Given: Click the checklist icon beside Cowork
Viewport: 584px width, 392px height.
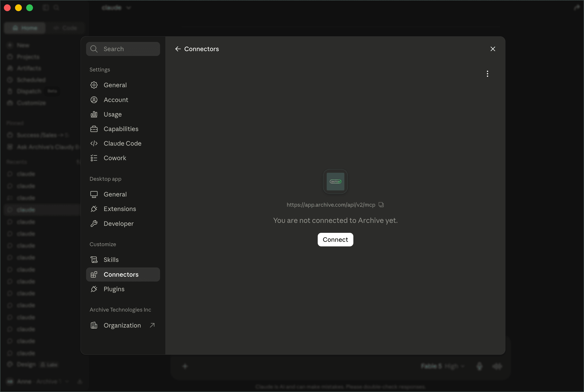Looking at the screenshot, I should click(94, 158).
